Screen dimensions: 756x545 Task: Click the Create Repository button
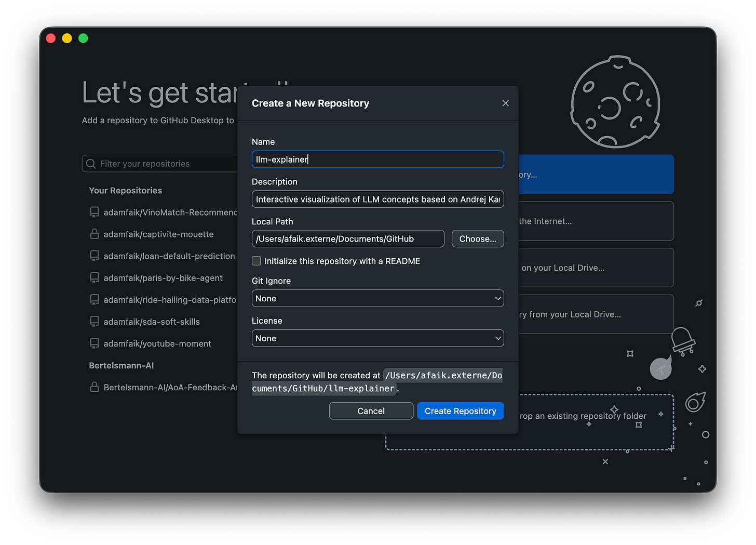(460, 410)
